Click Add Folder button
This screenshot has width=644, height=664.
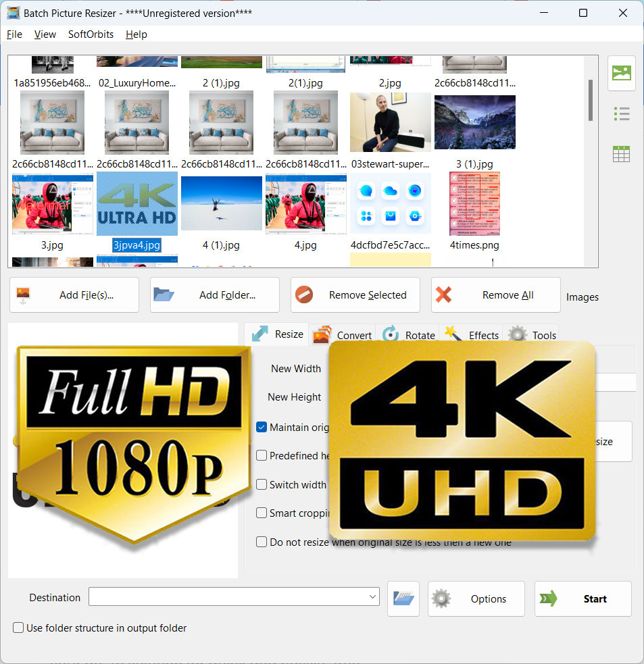coord(215,295)
